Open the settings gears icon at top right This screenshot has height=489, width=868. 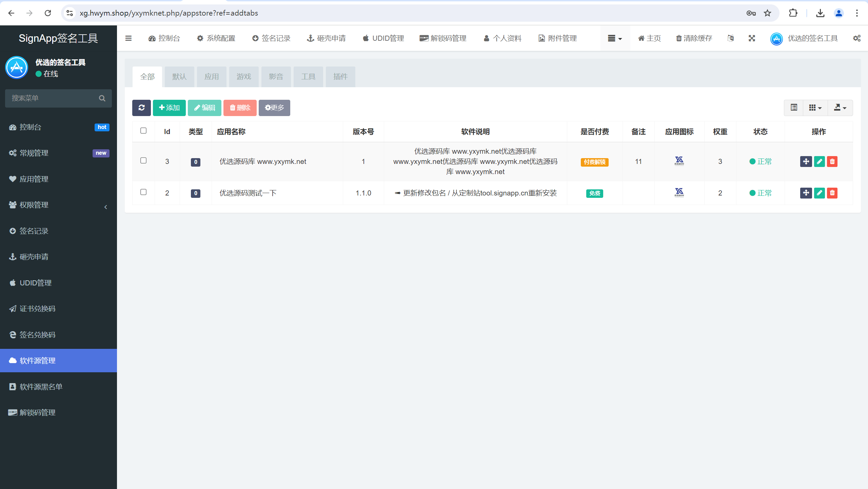coord(857,38)
